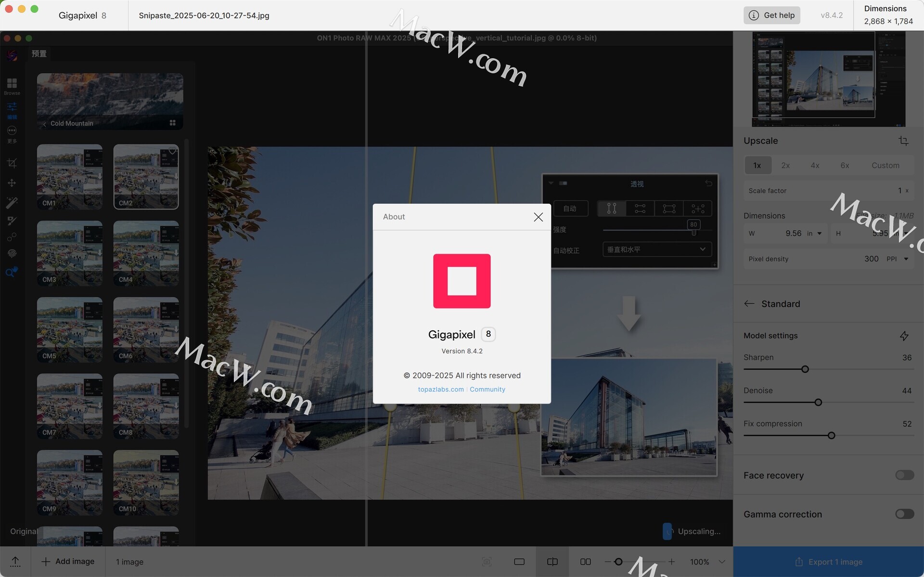
Task: Select CM4 preset thumbnail
Action: pyautogui.click(x=146, y=253)
